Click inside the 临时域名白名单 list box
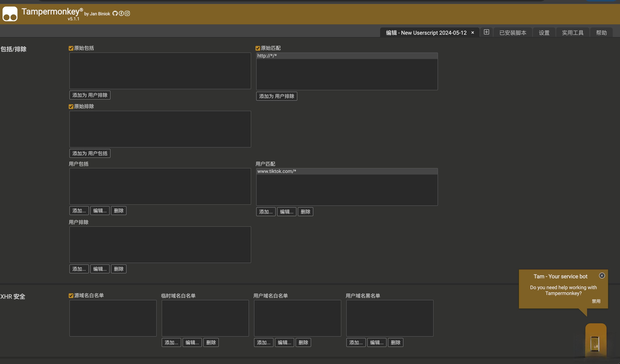The width and height of the screenshot is (620, 364). [205, 318]
